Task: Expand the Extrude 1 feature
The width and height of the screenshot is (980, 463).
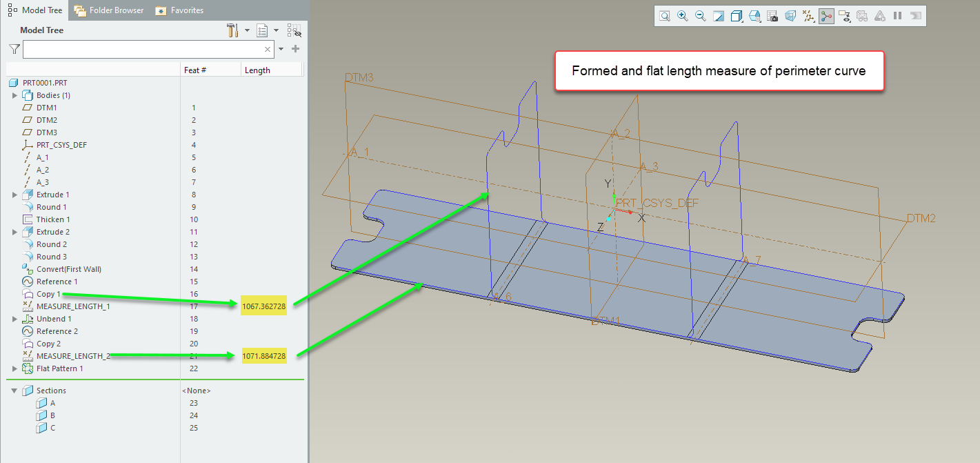Action: (14, 194)
